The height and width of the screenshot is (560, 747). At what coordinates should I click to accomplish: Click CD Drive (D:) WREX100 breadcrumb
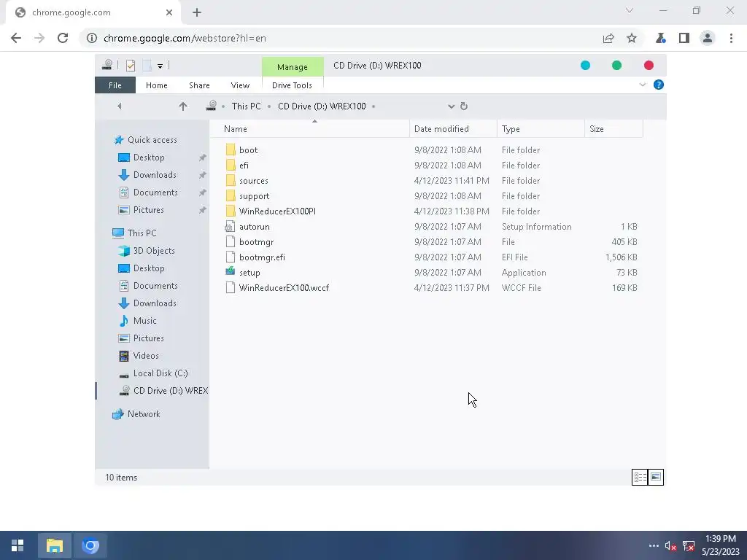pyautogui.click(x=322, y=106)
